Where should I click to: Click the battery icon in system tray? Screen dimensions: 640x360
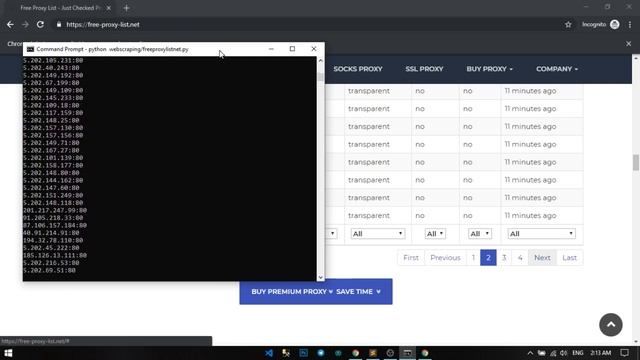click(x=541, y=353)
